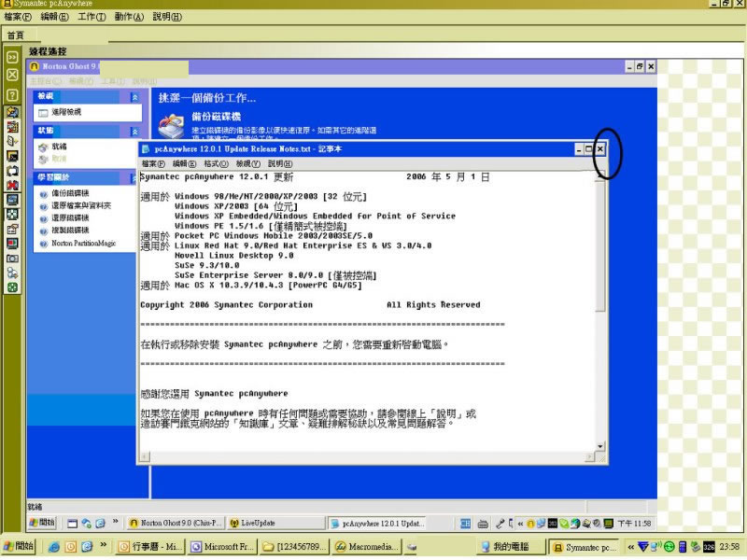This screenshot has height=560, width=747.
Task: Open the 編輯 menu in Notepad
Action: click(184, 164)
